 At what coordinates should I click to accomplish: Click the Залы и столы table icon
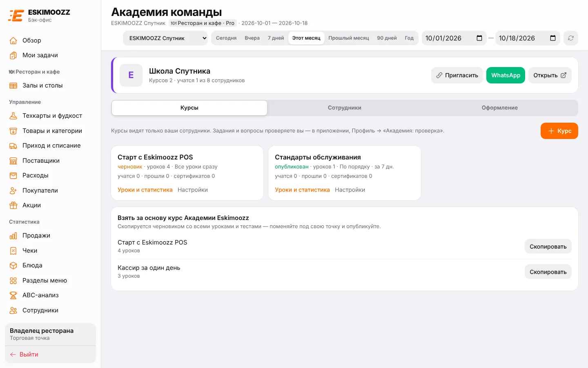pos(13,85)
